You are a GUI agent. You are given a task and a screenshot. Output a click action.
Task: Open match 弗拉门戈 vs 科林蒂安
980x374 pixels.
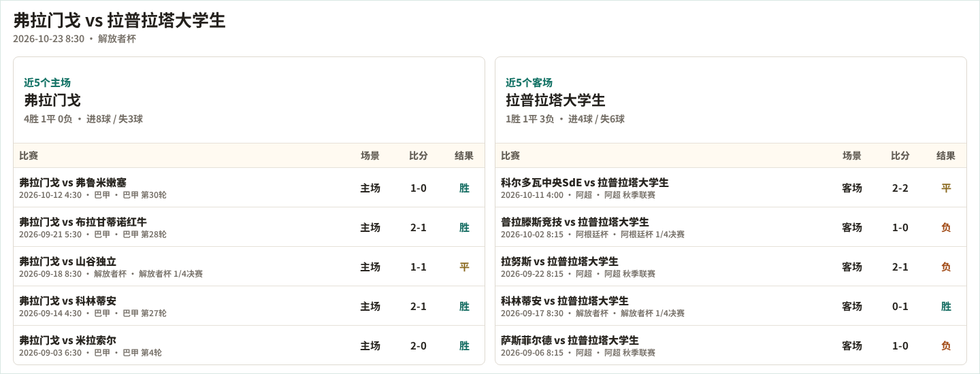click(x=67, y=301)
